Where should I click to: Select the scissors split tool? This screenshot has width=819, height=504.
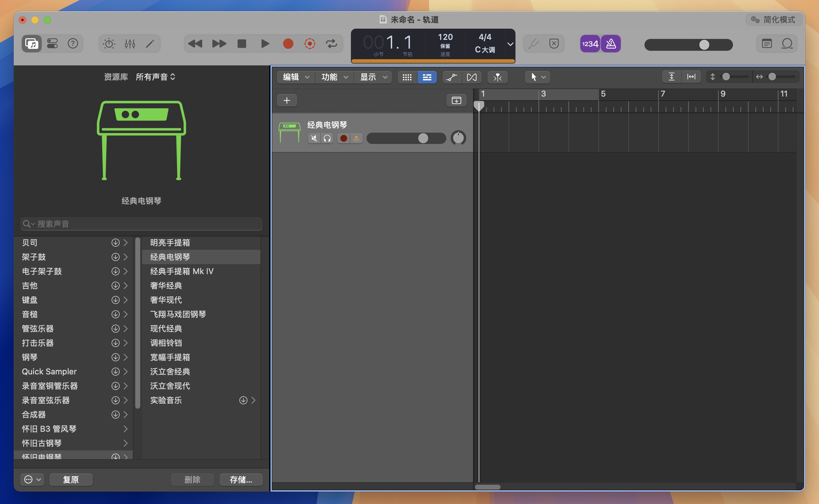click(x=498, y=77)
